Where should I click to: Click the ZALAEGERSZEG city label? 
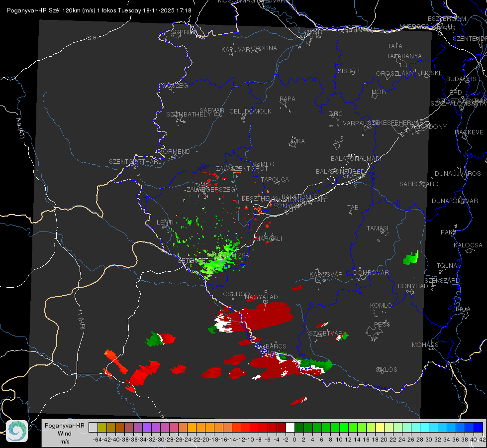211,189
